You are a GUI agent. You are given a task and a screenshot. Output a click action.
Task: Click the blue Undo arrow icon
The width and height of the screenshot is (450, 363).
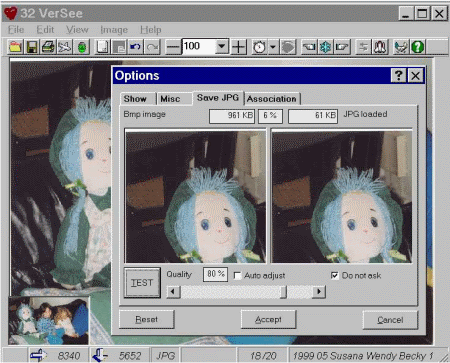click(135, 47)
